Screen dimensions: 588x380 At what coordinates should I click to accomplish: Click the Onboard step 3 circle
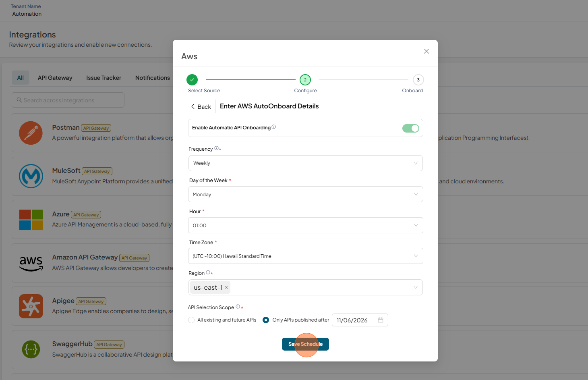click(x=418, y=80)
